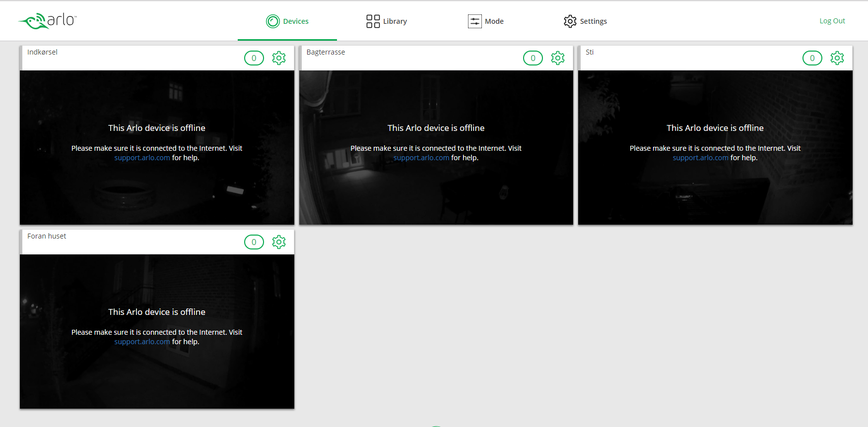Viewport: 868px width, 427px height.
Task: Click the Bagterrasse recordings count badge
Action: click(x=533, y=58)
